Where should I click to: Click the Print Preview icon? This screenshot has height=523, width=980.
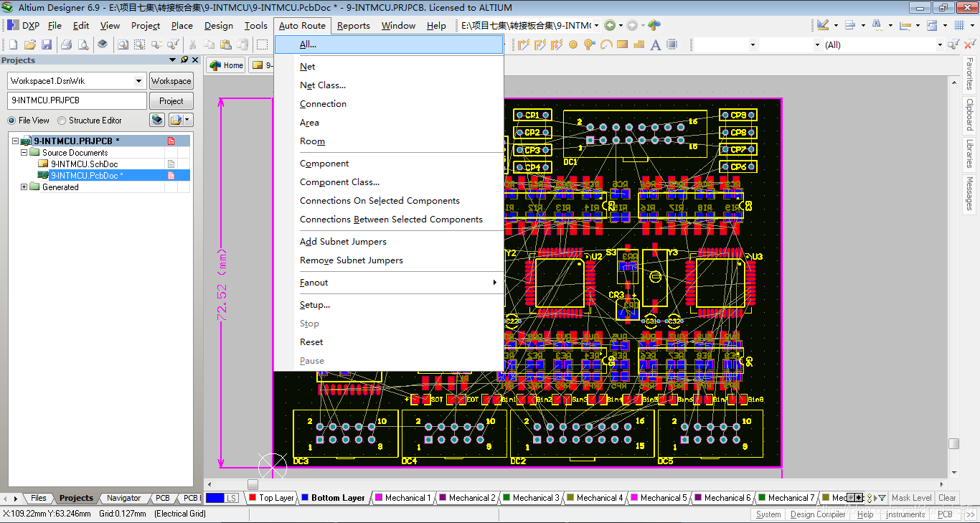[83, 44]
